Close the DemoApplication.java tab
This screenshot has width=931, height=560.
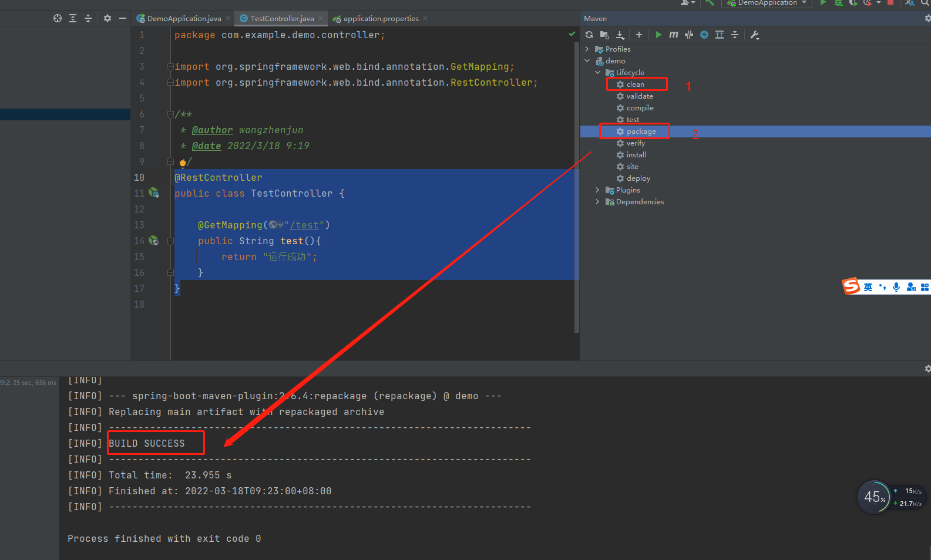pyautogui.click(x=228, y=19)
